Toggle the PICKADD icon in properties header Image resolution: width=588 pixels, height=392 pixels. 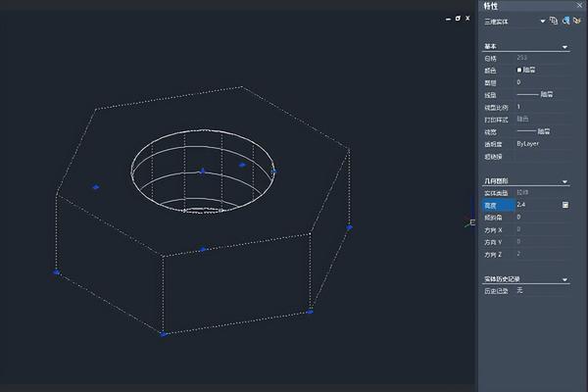[553, 21]
